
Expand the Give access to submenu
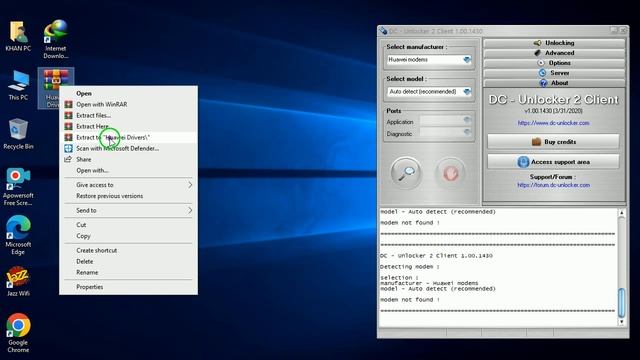128,185
